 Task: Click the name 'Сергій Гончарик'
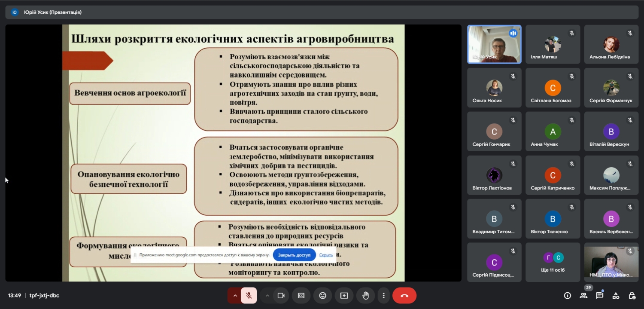tap(491, 144)
